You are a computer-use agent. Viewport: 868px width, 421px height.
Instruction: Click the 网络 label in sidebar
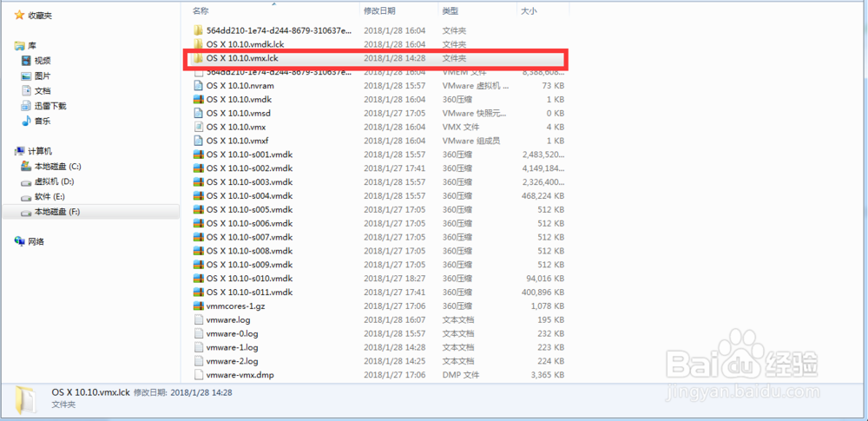(x=36, y=241)
